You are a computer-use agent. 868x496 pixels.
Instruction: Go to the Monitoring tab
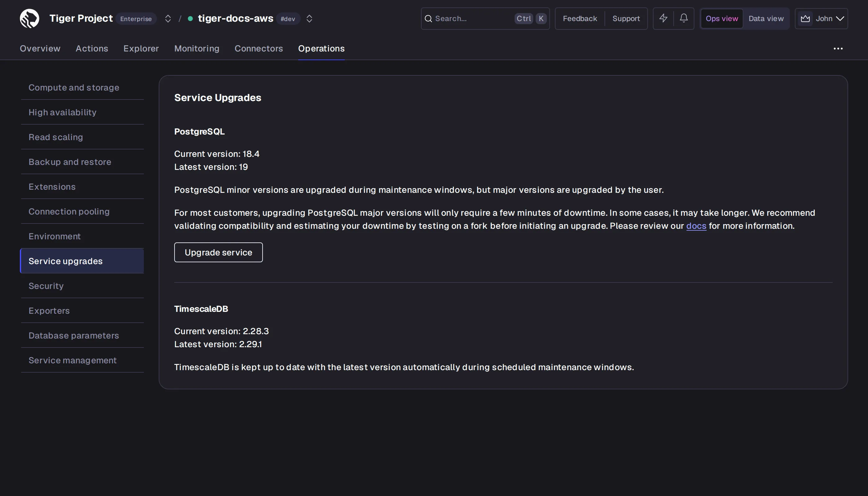197,48
